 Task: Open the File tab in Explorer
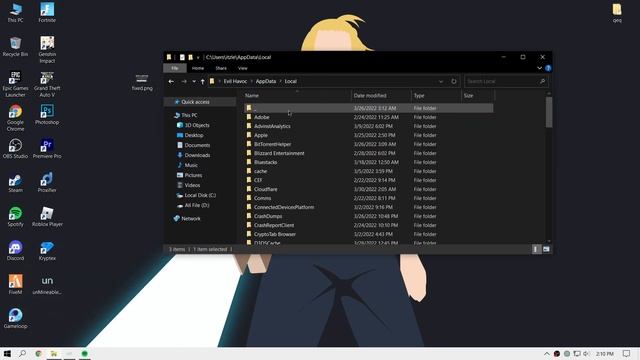pyautogui.click(x=175, y=68)
